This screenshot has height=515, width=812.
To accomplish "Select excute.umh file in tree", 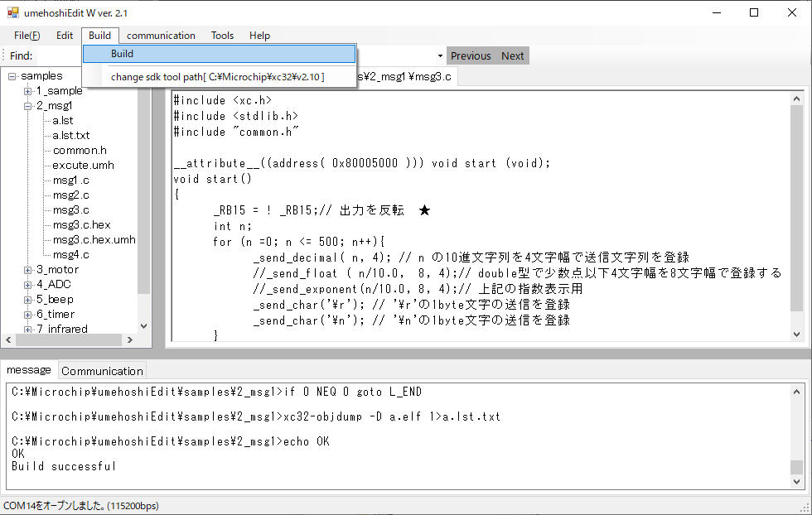I will 83,166.
